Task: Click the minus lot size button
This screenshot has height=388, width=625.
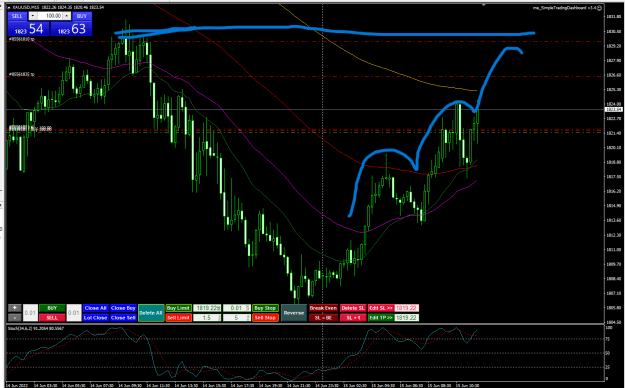Action: [15, 318]
